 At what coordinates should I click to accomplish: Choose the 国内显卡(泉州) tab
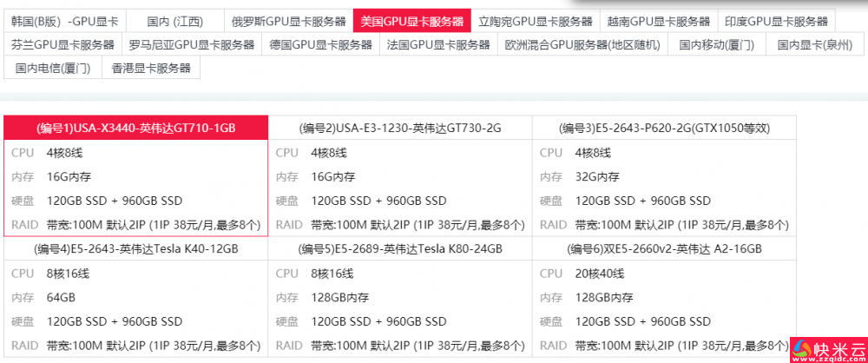815,45
